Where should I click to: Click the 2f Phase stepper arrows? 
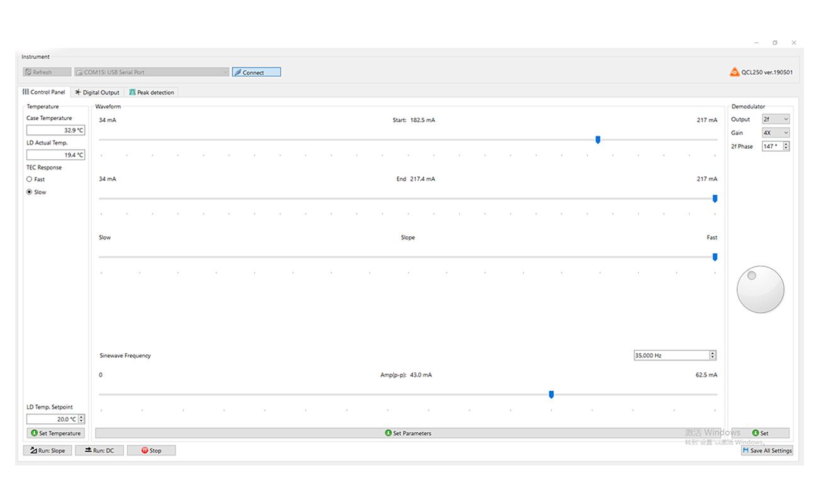click(786, 146)
